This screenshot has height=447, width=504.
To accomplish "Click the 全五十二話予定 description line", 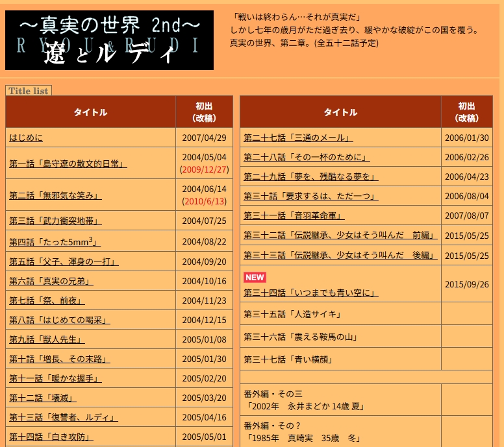I will click(304, 43).
